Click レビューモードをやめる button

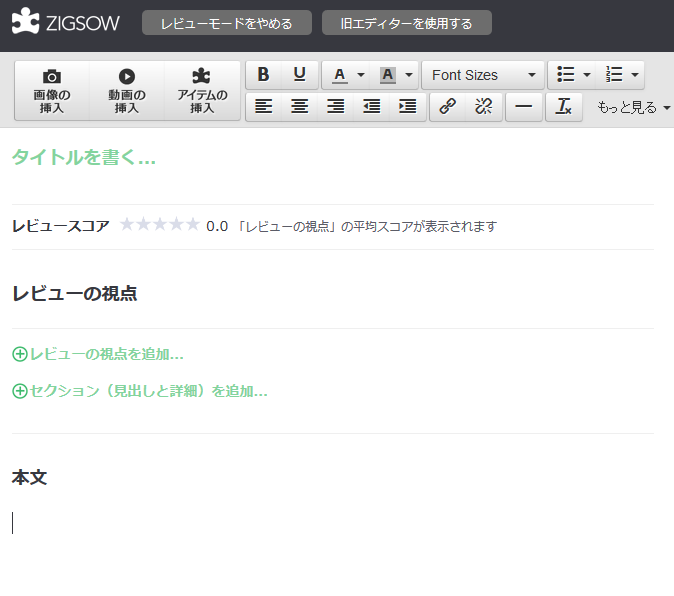click(x=227, y=23)
